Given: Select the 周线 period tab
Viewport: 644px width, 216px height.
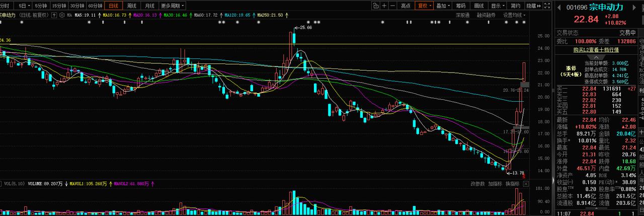Looking at the screenshot, I should click(131, 6).
